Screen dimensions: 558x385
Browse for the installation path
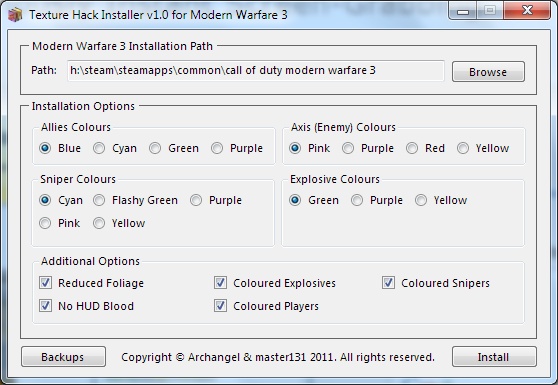tap(488, 72)
